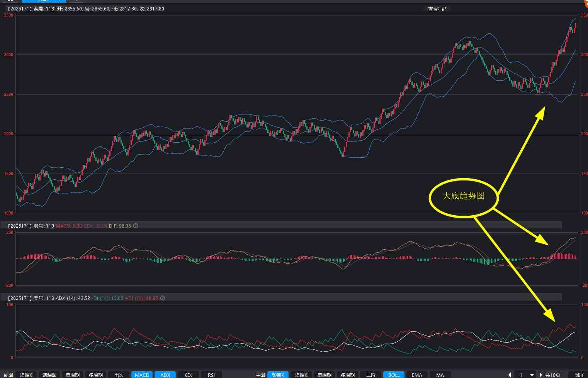Click the ADX help question mark icon

[163, 298]
